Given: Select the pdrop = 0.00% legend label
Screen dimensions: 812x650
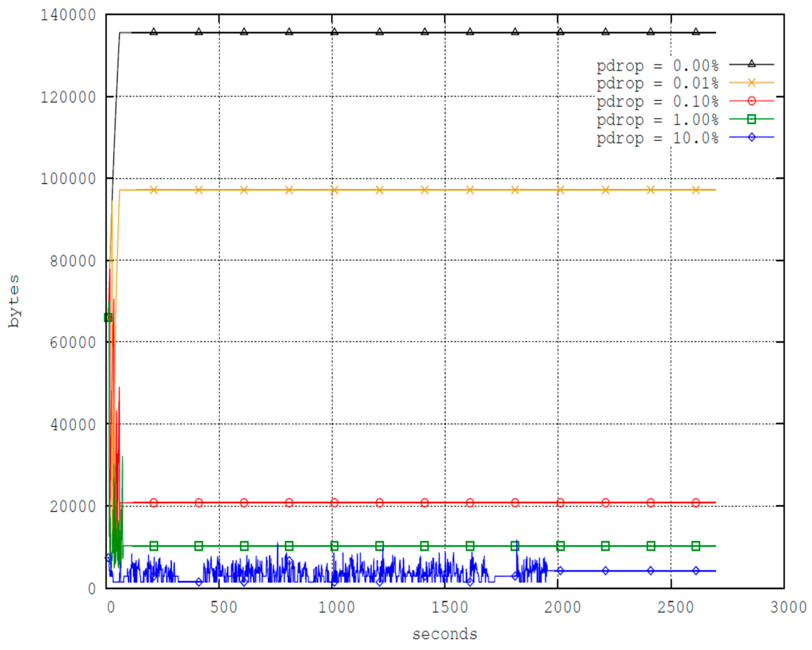Looking at the screenshot, I should 657,66.
